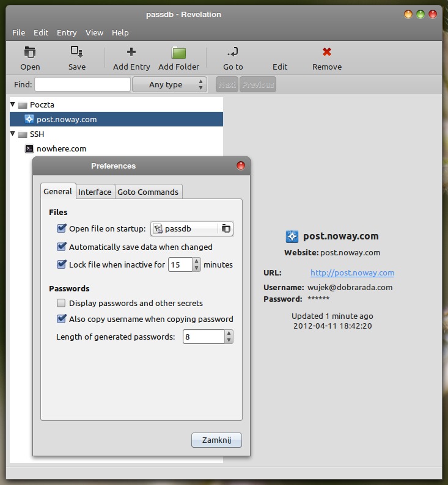Open the File menu
448x485 pixels.
(x=18, y=32)
